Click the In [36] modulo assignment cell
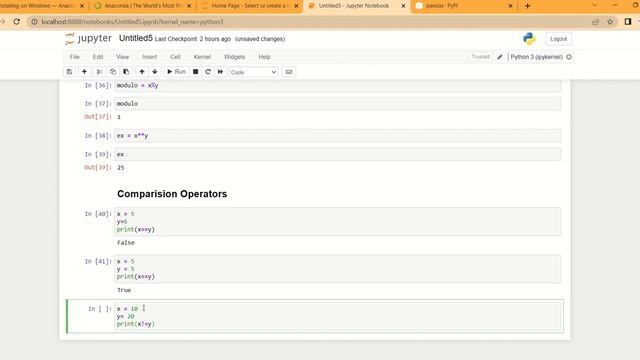Viewport: 640px width, 360px height. pos(338,86)
